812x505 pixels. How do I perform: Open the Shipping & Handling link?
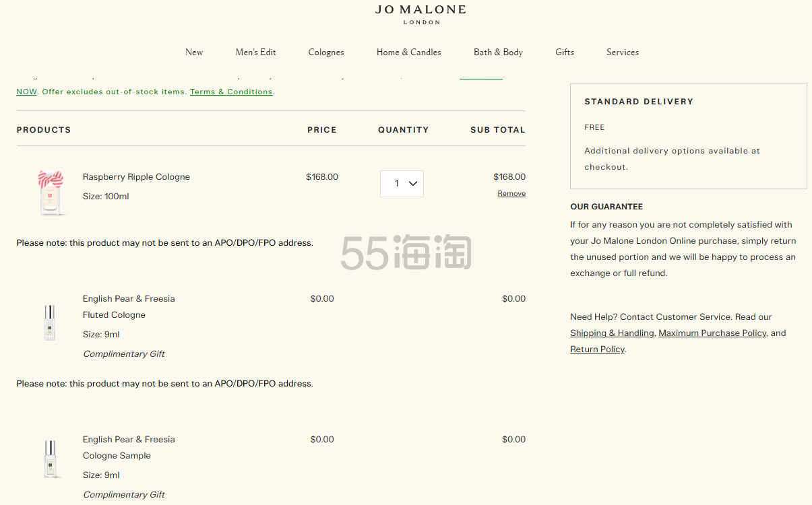click(612, 333)
